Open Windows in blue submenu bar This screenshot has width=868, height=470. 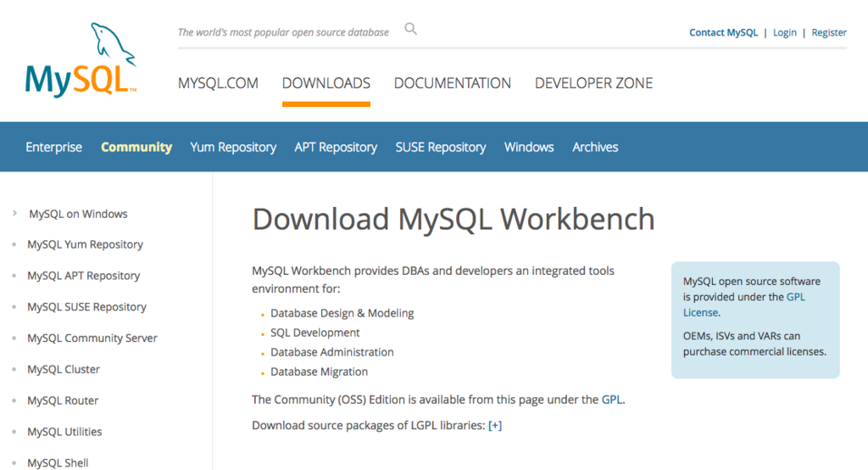click(529, 147)
